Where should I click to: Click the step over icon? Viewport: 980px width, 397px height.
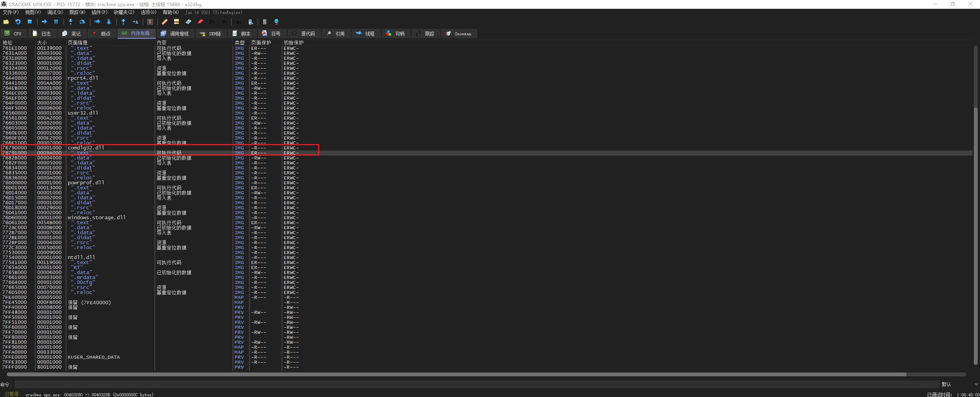click(x=82, y=22)
